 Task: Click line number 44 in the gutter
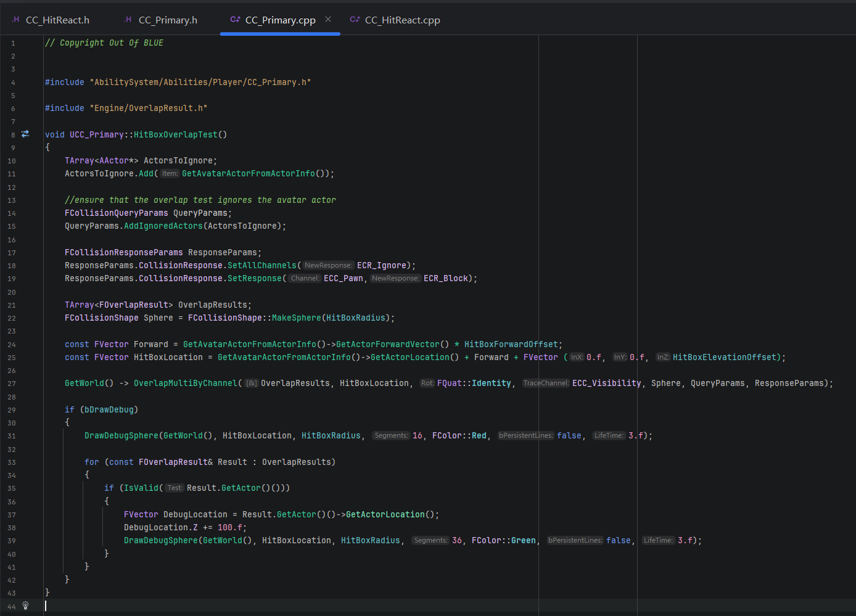click(x=12, y=606)
